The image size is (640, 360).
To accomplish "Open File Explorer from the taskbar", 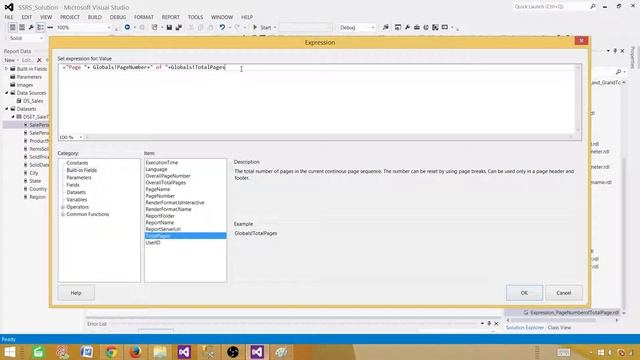I will (160, 352).
